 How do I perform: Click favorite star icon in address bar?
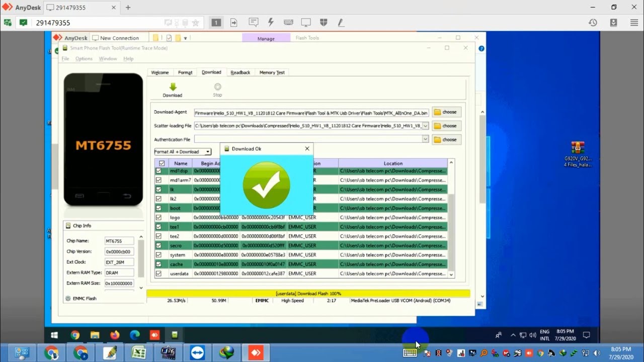point(196,23)
